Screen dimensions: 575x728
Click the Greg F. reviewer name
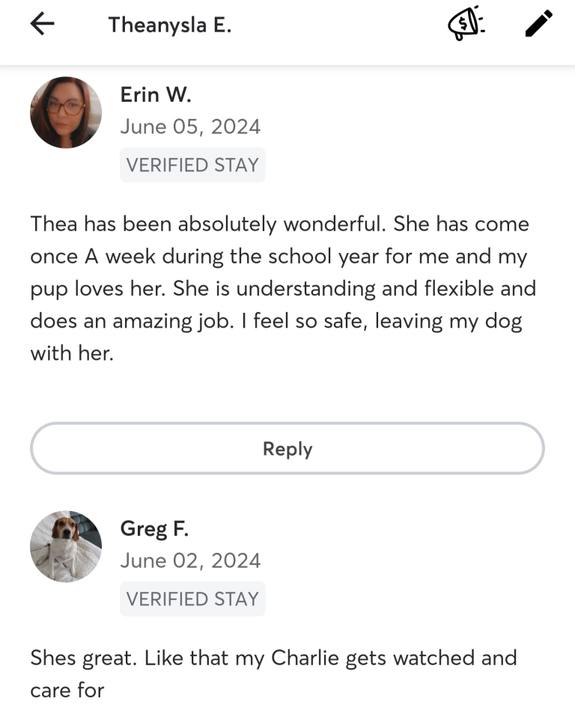pos(154,529)
